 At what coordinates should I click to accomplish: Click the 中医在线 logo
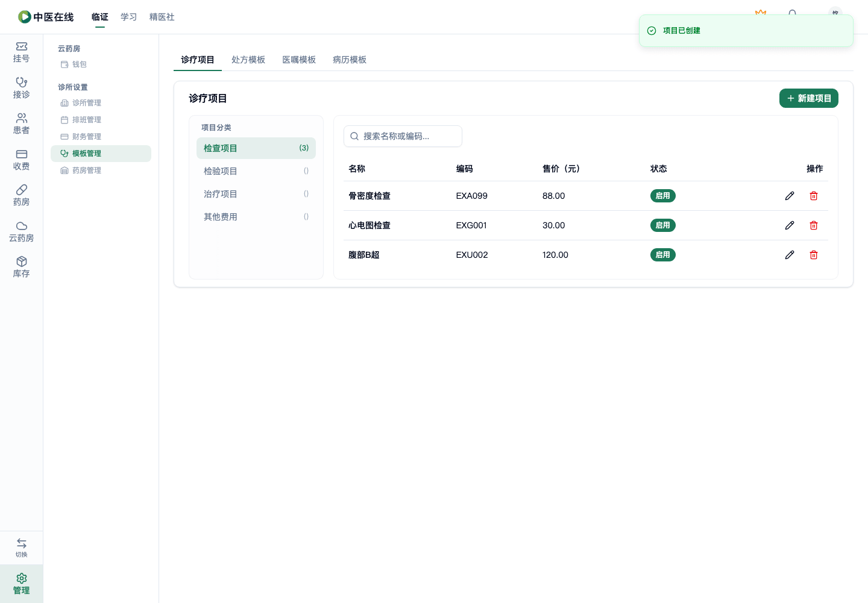coord(46,17)
